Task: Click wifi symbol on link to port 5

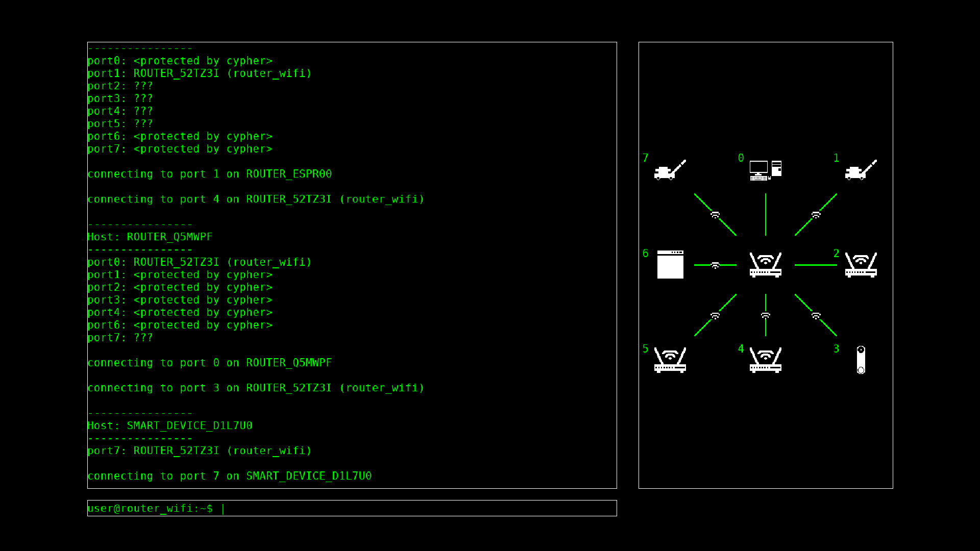Action: pos(715,316)
